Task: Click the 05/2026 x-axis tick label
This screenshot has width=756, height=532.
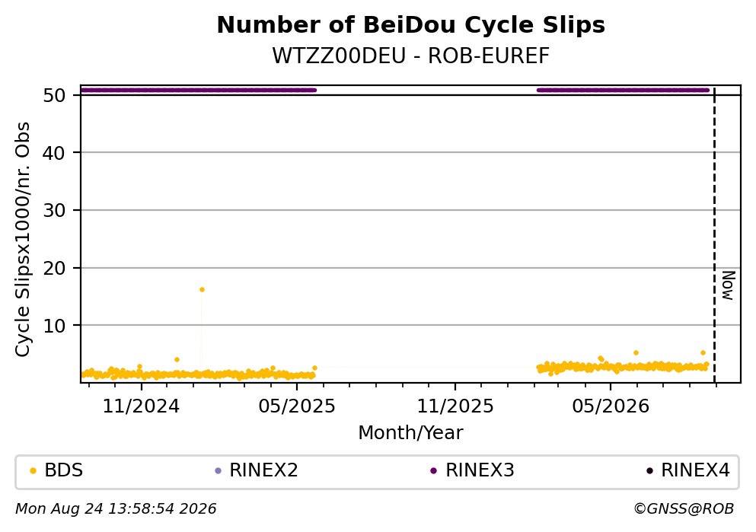Action: click(611, 406)
